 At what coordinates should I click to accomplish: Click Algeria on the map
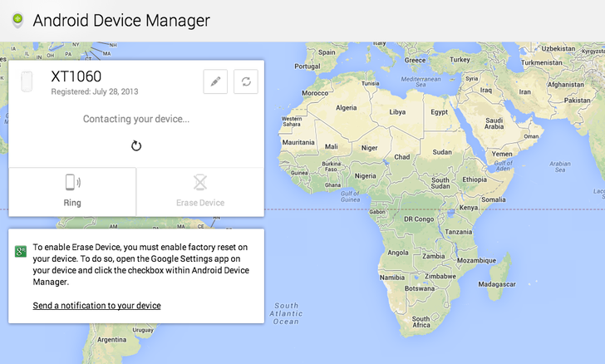pos(346,108)
